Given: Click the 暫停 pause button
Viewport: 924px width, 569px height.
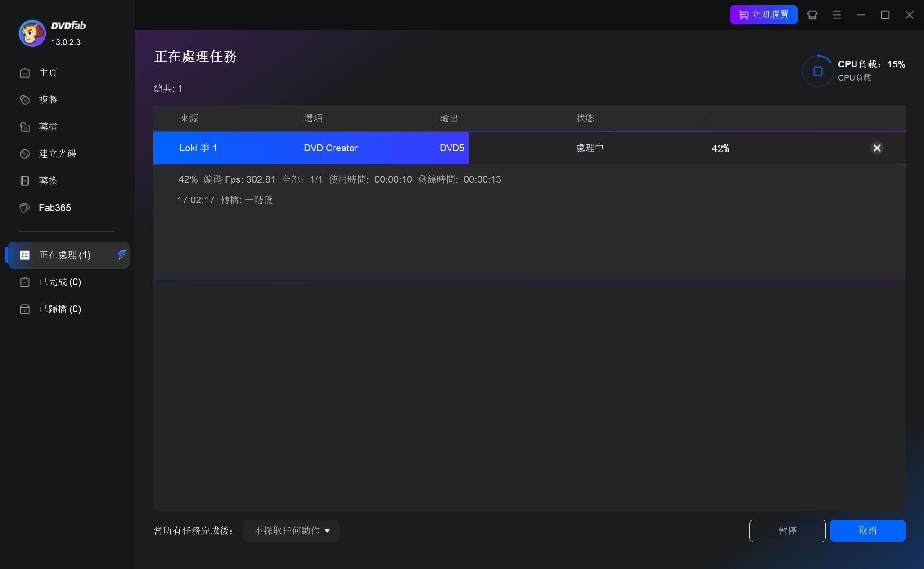Looking at the screenshot, I should pos(787,531).
